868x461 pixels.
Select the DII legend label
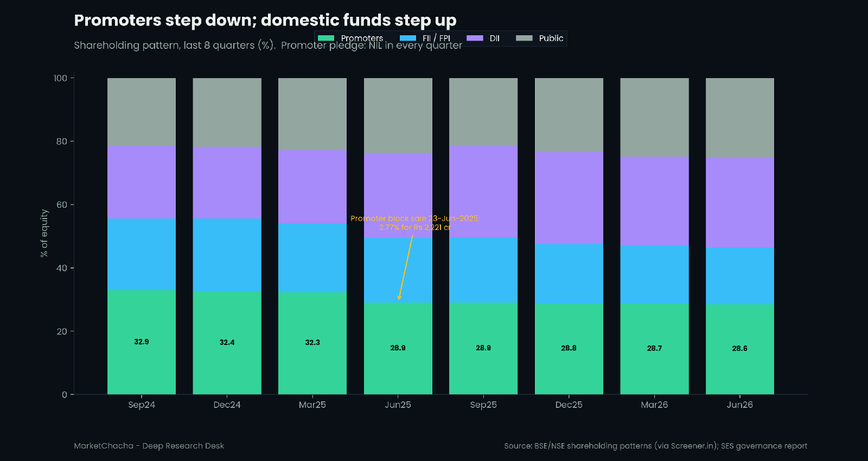point(494,38)
